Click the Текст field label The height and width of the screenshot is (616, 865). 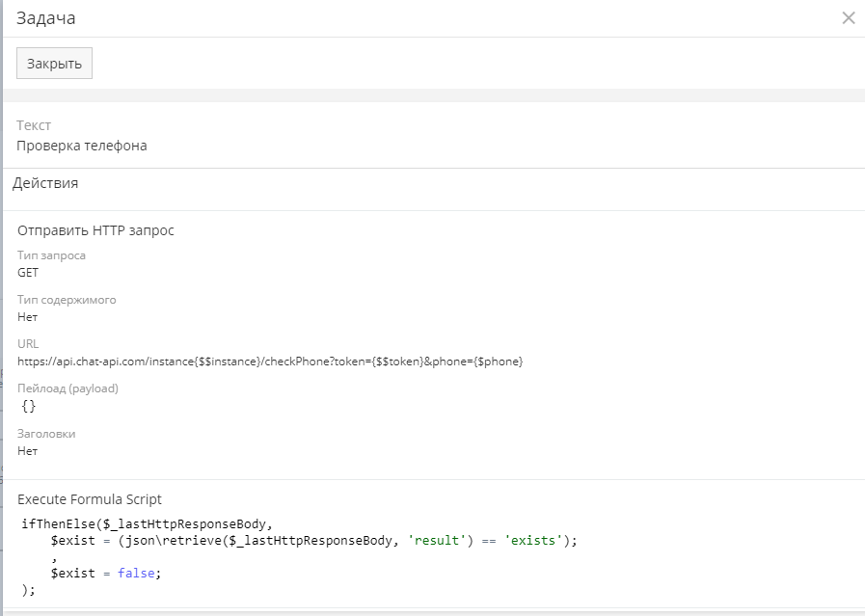click(34, 125)
